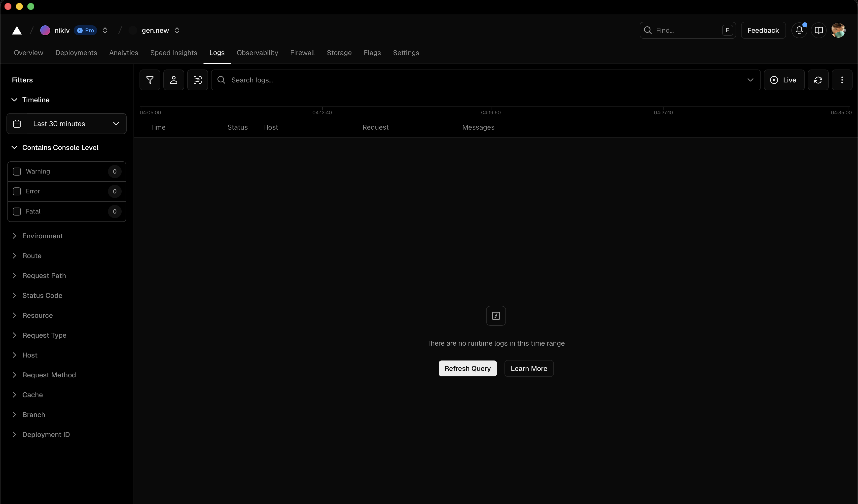Image resolution: width=858 pixels, height=504 pixels.
Task: Switch to the Observability tab
Action: pyautogui.click(x=257, y=53)
